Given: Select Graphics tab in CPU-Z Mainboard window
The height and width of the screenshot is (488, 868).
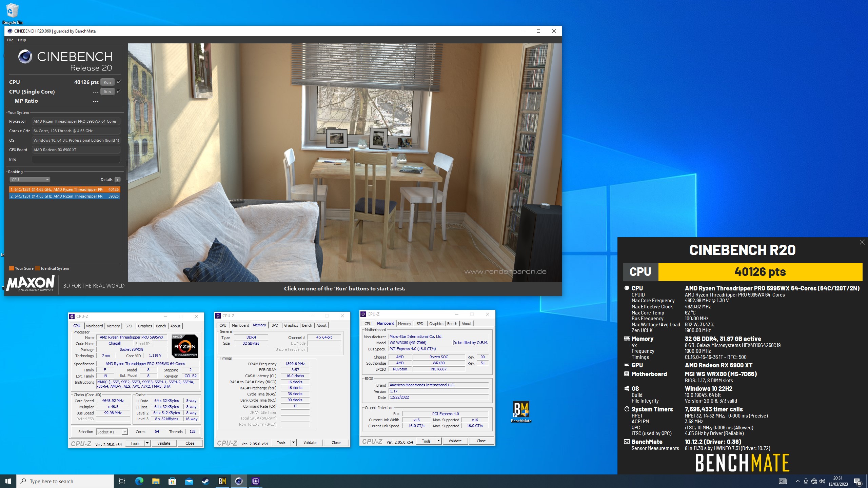Looking at the screenshot, I should click(436, 324).
